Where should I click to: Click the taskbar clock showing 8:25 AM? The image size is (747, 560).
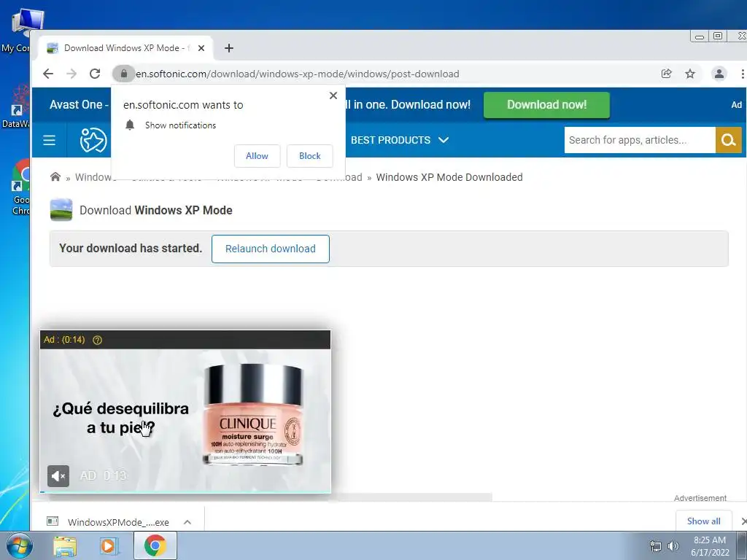point(710,546)
